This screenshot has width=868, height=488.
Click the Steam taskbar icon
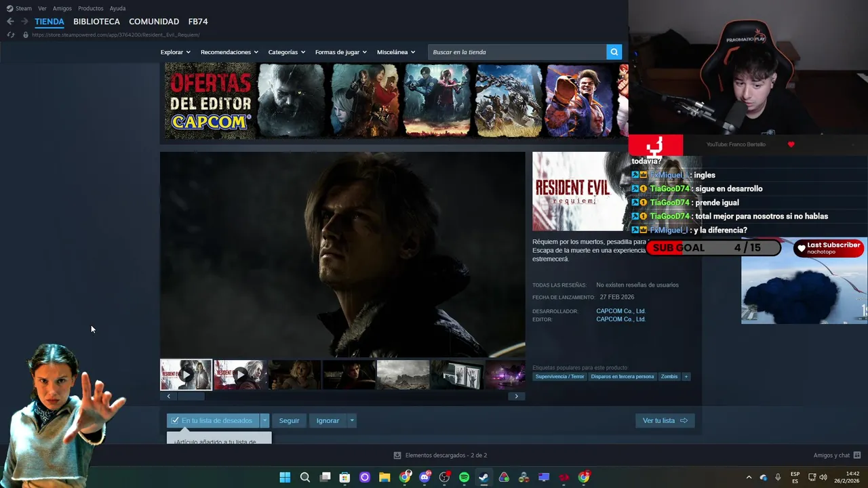pos(484,477)
